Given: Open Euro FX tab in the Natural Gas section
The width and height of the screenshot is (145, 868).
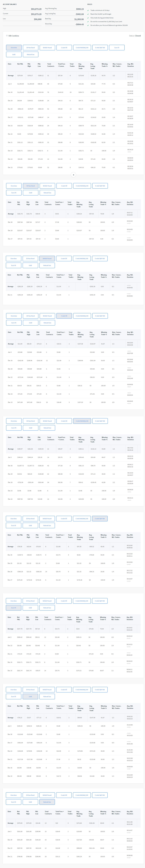Looking at the screenshot, I should 13,802.
